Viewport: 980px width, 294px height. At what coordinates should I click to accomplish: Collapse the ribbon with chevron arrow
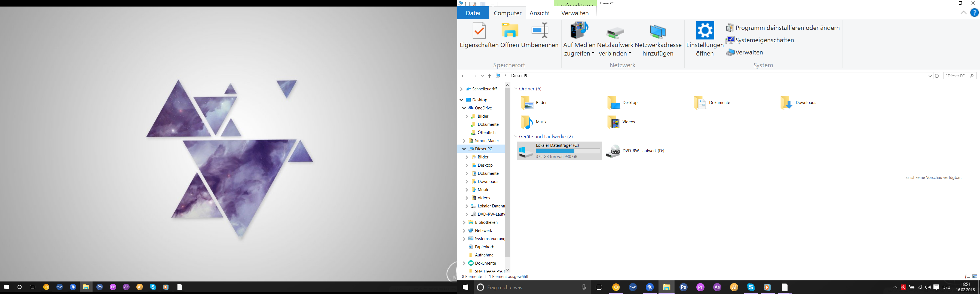pos(963,13)
